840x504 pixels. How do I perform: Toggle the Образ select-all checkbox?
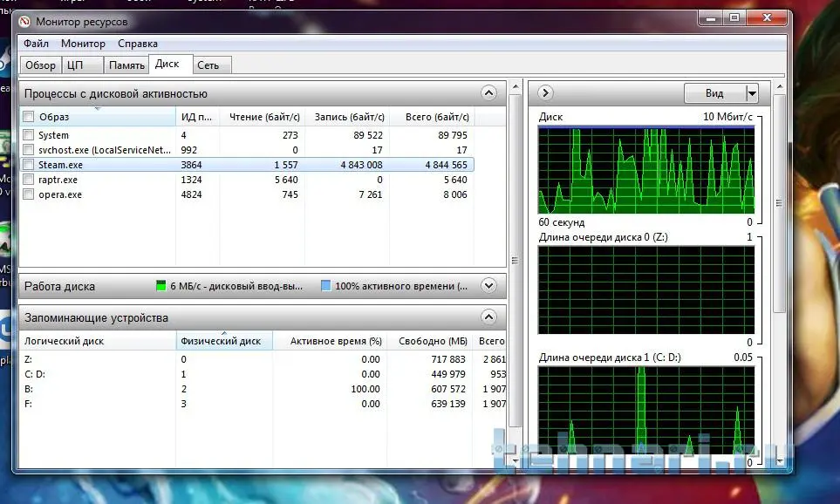click(29, 116)
